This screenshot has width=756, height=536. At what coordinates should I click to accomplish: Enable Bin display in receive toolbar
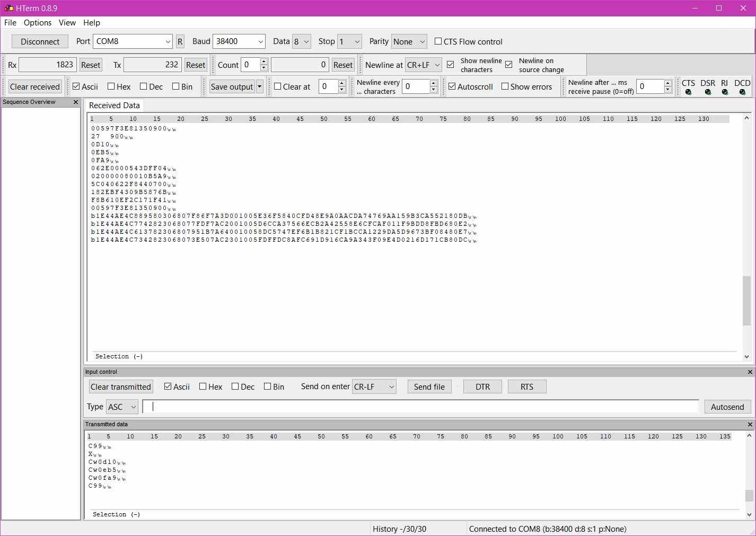[176, 86]
